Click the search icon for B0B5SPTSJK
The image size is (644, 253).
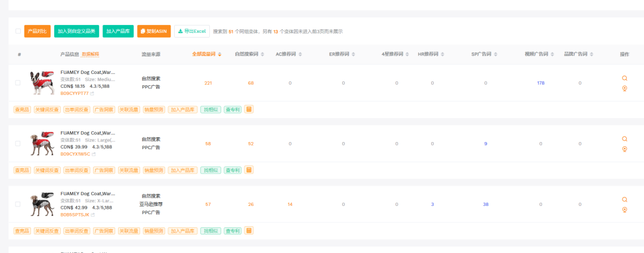point(624,200)
